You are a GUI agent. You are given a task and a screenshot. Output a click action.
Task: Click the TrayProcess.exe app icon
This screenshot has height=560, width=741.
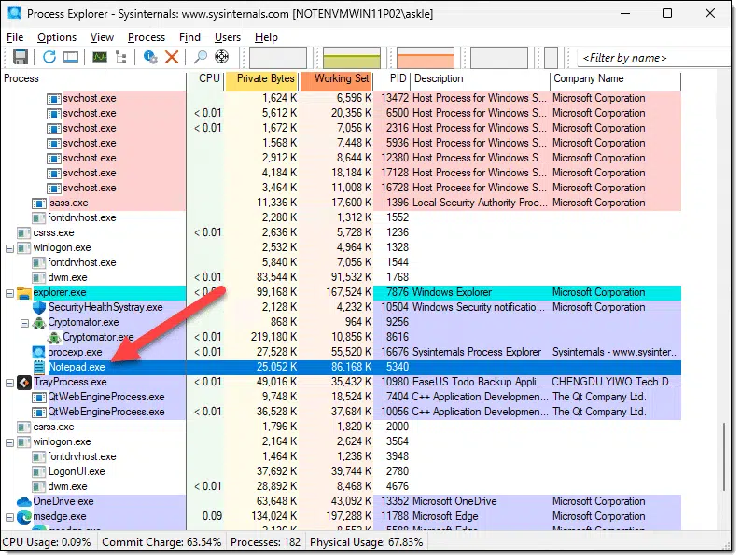point(24,383)
